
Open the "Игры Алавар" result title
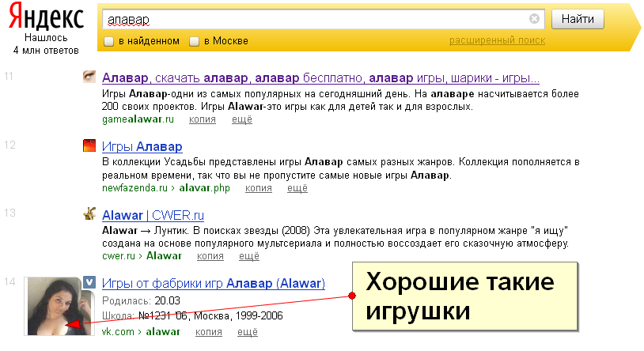point(142,147)
